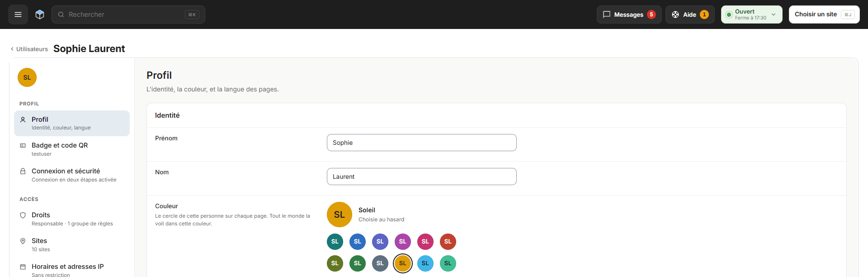Click the Identité section heading
This screenshot has height=277, width=868.
pyautogui.click(x=167, y=115)
